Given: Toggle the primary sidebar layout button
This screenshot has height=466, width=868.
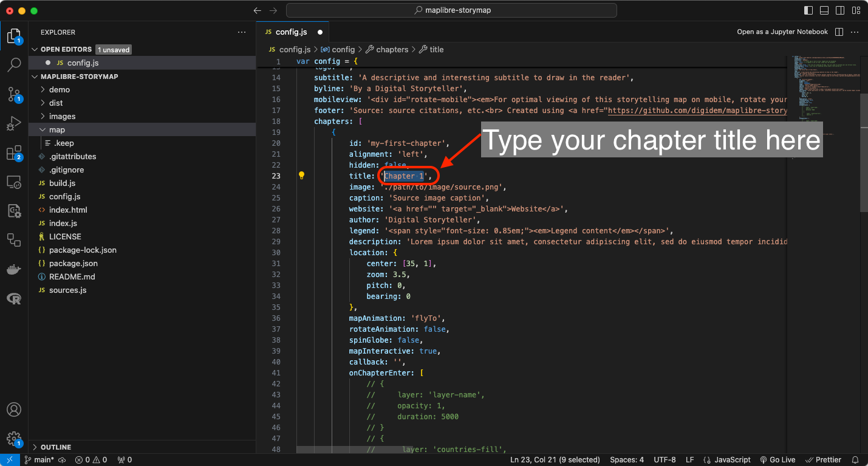Looking at the screenshot, I should [808, 10].
